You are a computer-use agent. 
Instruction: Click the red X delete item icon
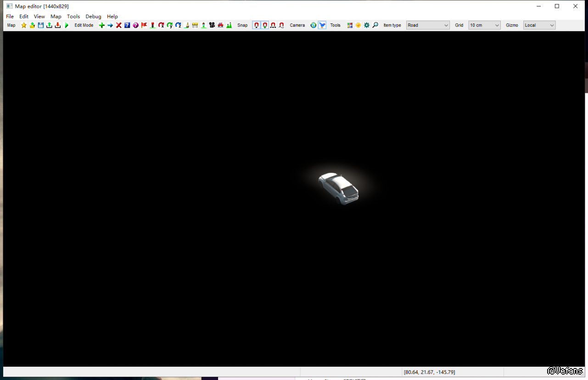click(119, 25)
